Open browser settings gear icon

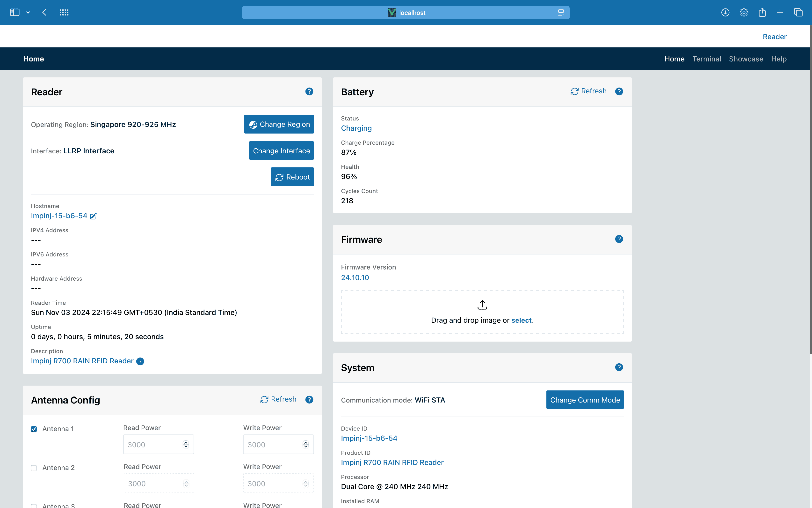[x=744, y=12]
